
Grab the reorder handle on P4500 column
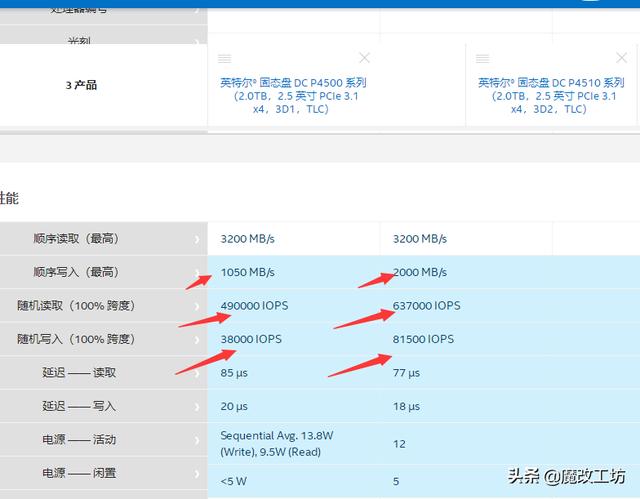coord(224,58)
